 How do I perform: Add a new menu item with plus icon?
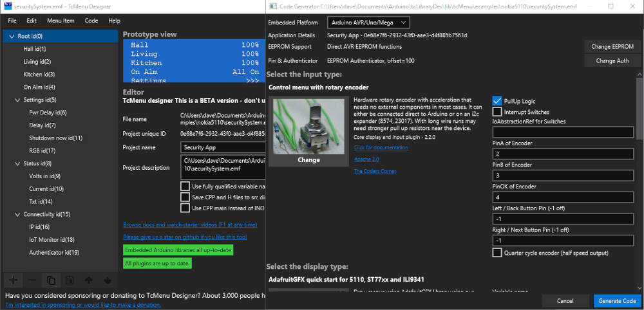[x=13, y=280]
